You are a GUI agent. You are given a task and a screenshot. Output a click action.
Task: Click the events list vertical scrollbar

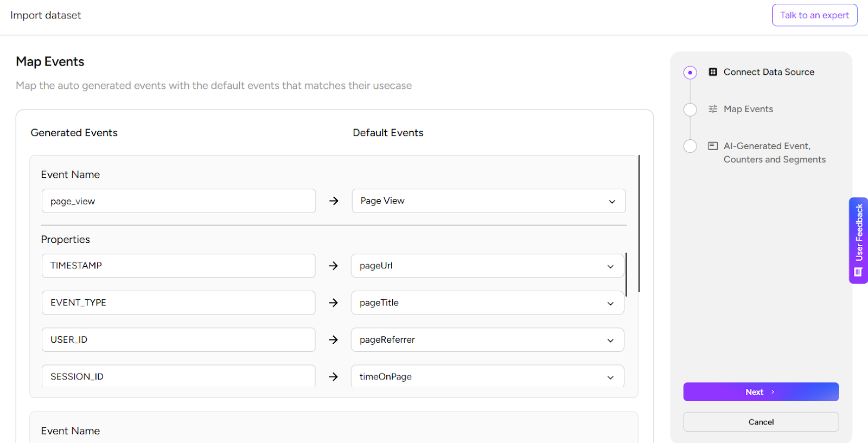click(639, 223)
